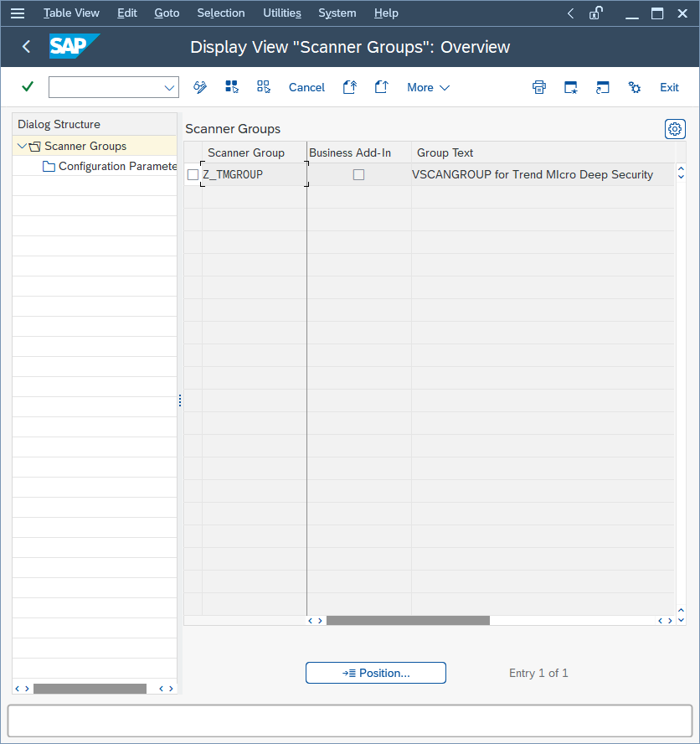700x744 pixels.
Task: Click Exit to leave the screen
Action: pos(669,87)
